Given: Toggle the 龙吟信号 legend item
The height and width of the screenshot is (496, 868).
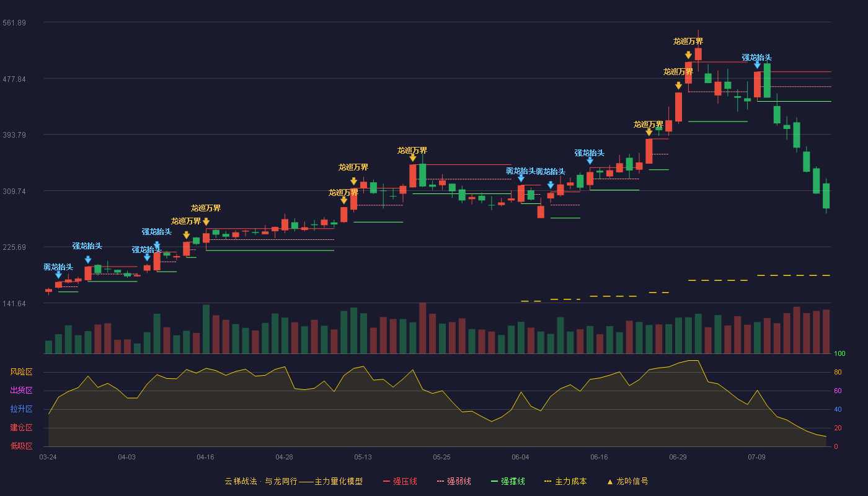Looking at the screenshot, I should click(x=627, y=481).
